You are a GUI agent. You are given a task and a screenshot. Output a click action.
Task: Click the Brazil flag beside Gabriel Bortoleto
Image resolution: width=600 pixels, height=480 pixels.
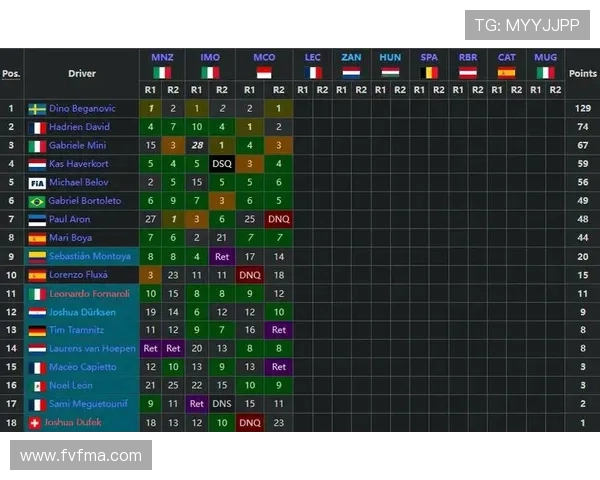37,201
